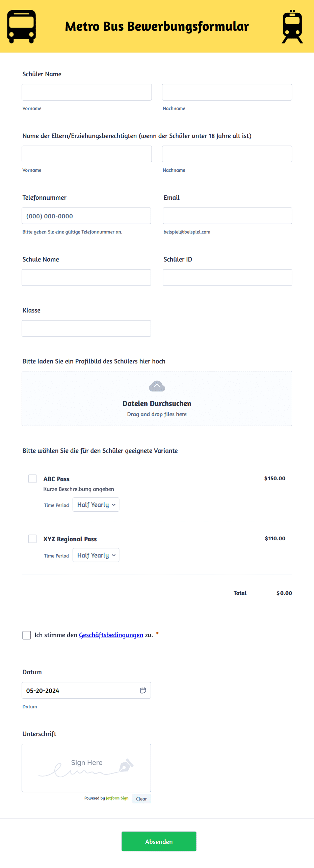Check the Geschäftsbedingungen agreement box
This screenshot has width=314, height=868.
coord(27,635)
